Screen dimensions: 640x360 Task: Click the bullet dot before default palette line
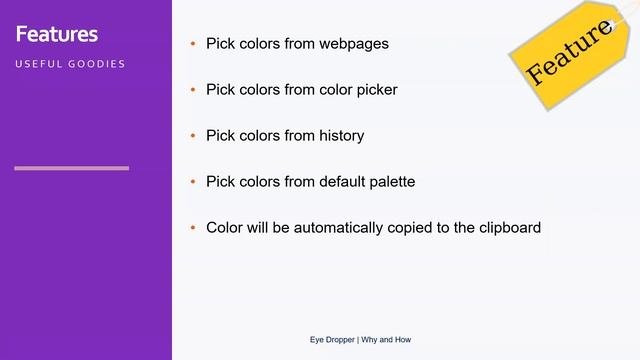pyautogui.click(x=193, y=181)
